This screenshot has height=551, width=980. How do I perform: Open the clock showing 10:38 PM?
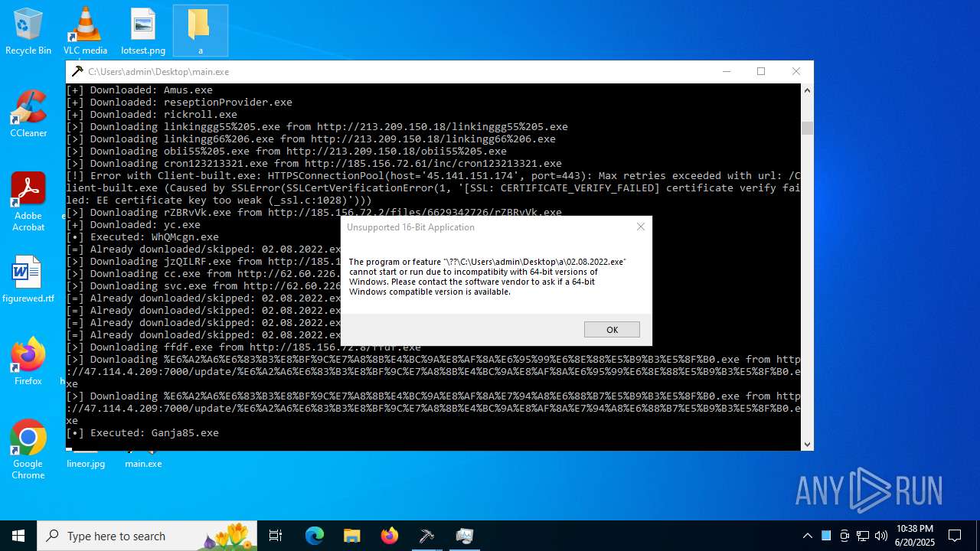tap(915, 536)
